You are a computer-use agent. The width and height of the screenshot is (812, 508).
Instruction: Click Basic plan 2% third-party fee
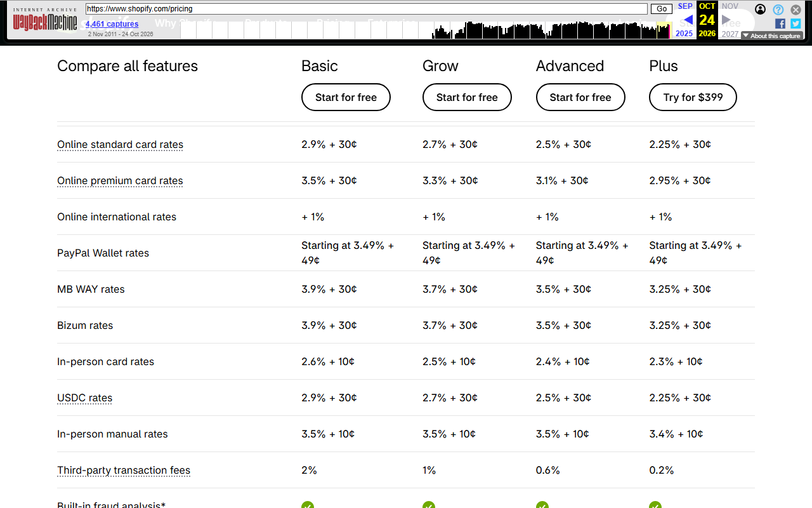pos(309,471)
